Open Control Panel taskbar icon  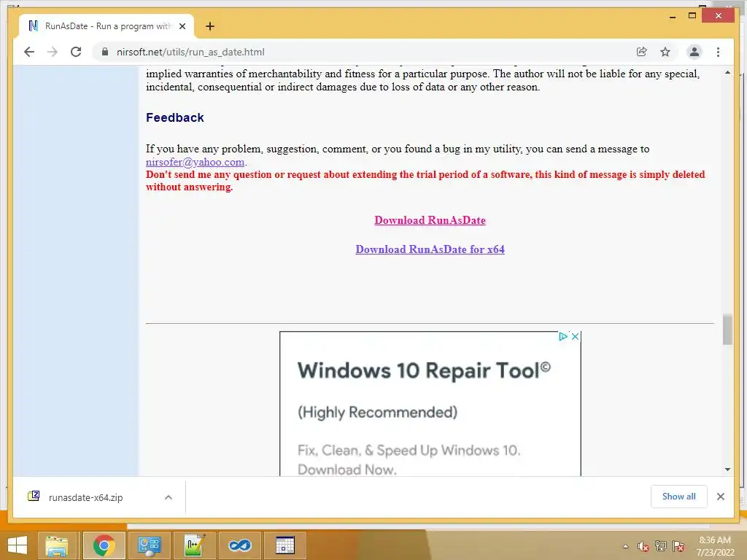[149, 545]
